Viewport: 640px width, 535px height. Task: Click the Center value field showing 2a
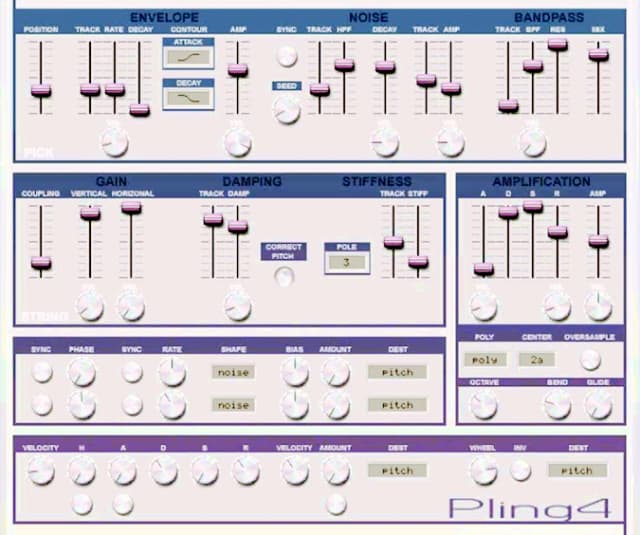coord(536,359)
